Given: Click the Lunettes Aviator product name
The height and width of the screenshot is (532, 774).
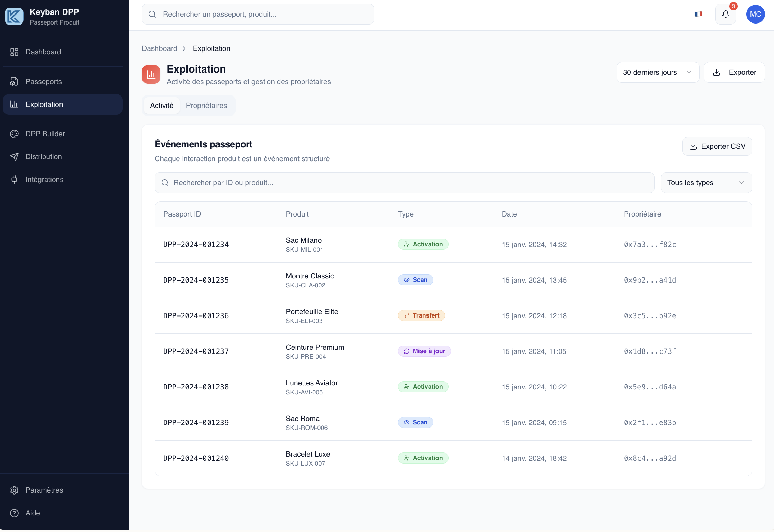Looking at the screenshot, I should coord(312,383).
